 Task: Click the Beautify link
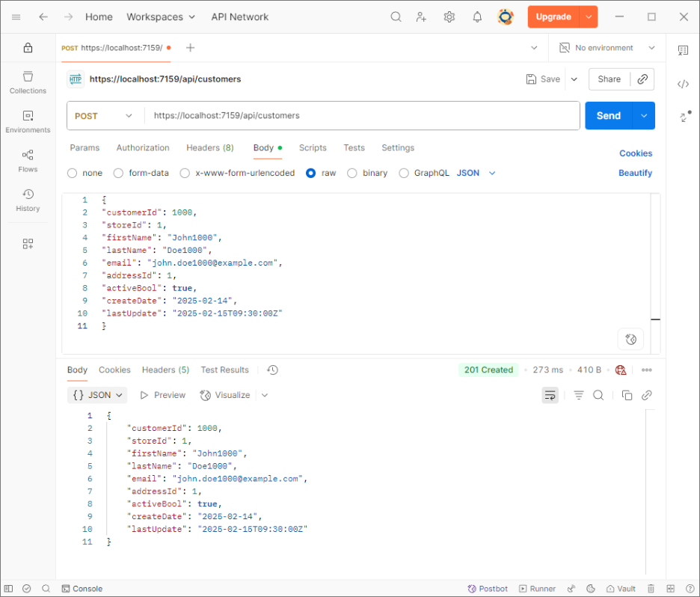pos(635,173)
